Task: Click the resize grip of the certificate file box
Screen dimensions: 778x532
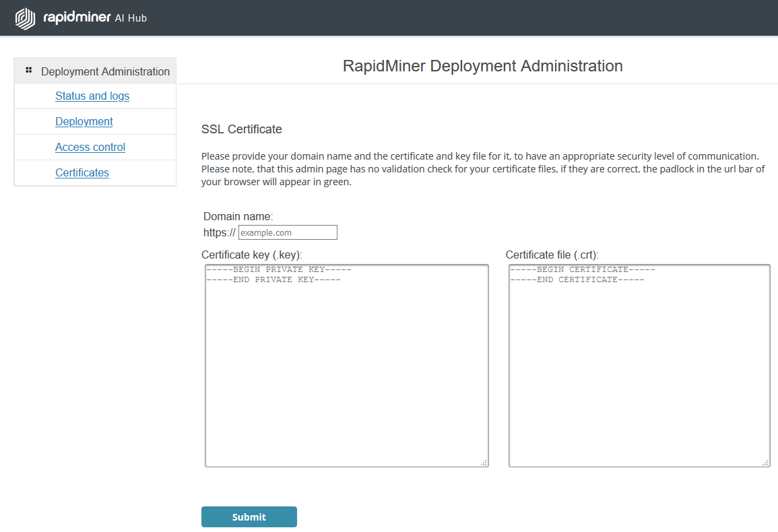Action: pos(766,463)
